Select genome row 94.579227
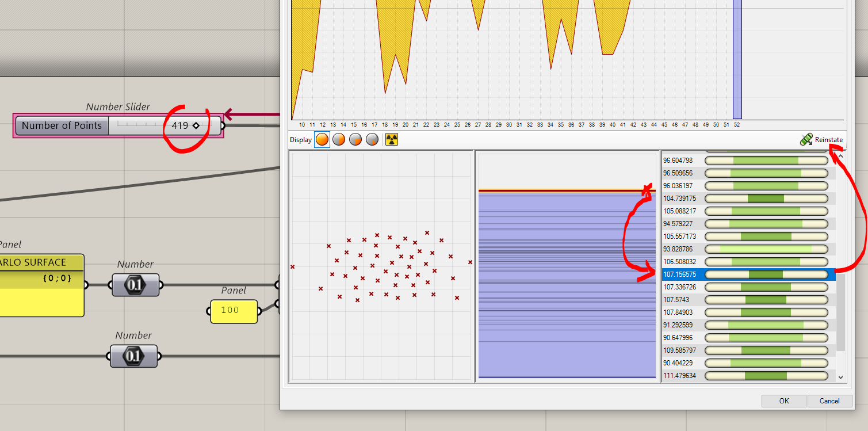Image resolution: width=868 pixels, height=431 pixels. 748,224
